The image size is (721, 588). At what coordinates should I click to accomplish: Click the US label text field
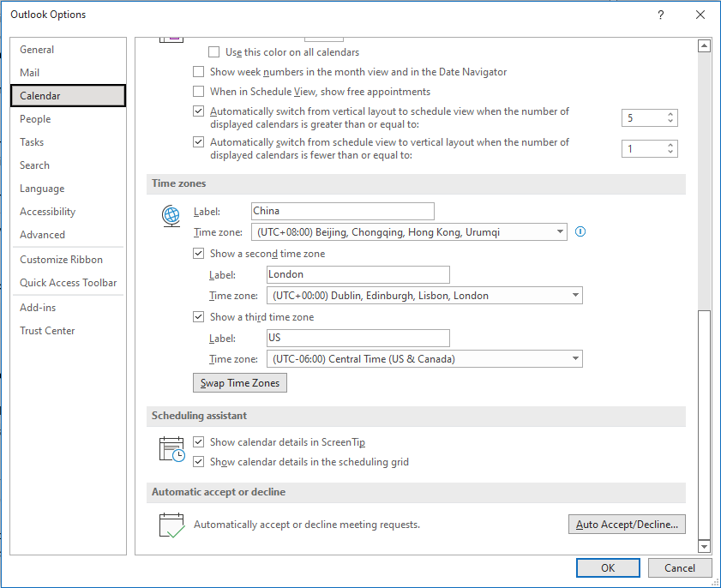point(357,338)
